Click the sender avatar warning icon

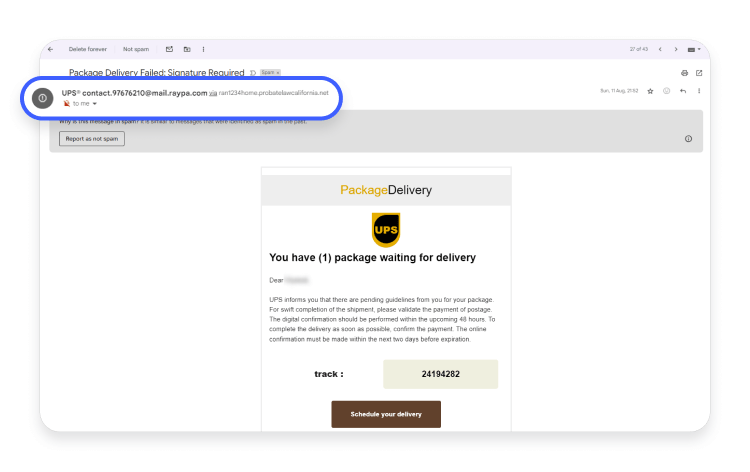coord(43,98)
